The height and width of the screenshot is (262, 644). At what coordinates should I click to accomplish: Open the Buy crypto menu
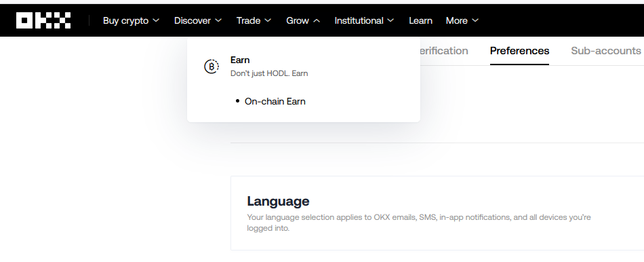131,20
